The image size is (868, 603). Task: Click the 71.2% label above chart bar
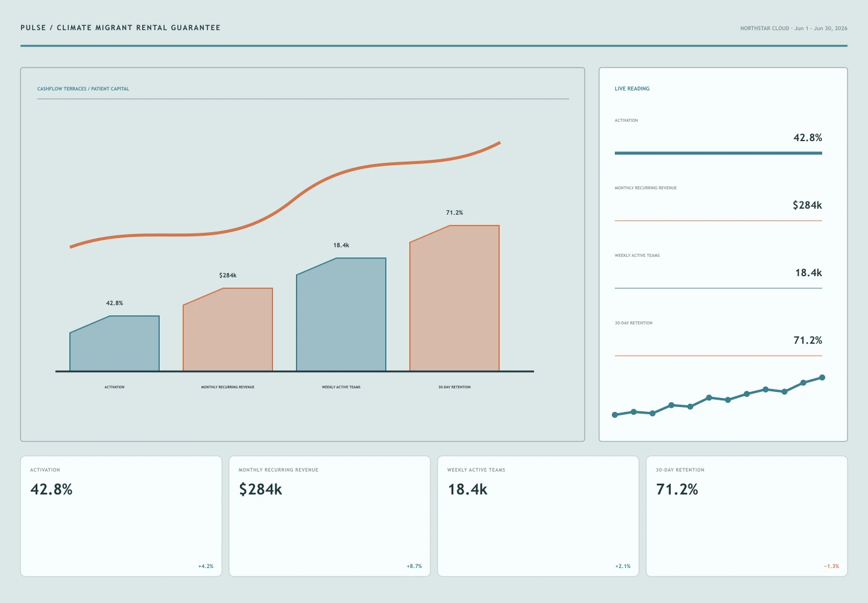[454, 213]
